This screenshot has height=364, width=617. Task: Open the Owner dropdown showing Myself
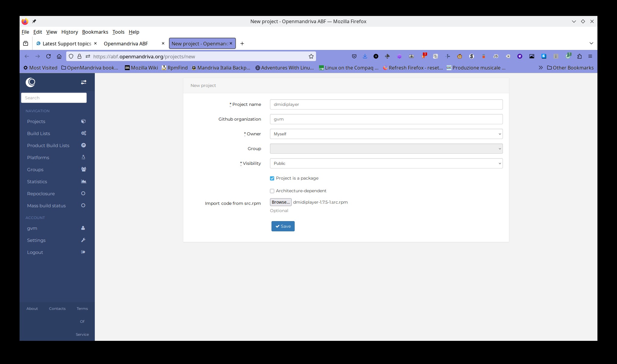386,134
